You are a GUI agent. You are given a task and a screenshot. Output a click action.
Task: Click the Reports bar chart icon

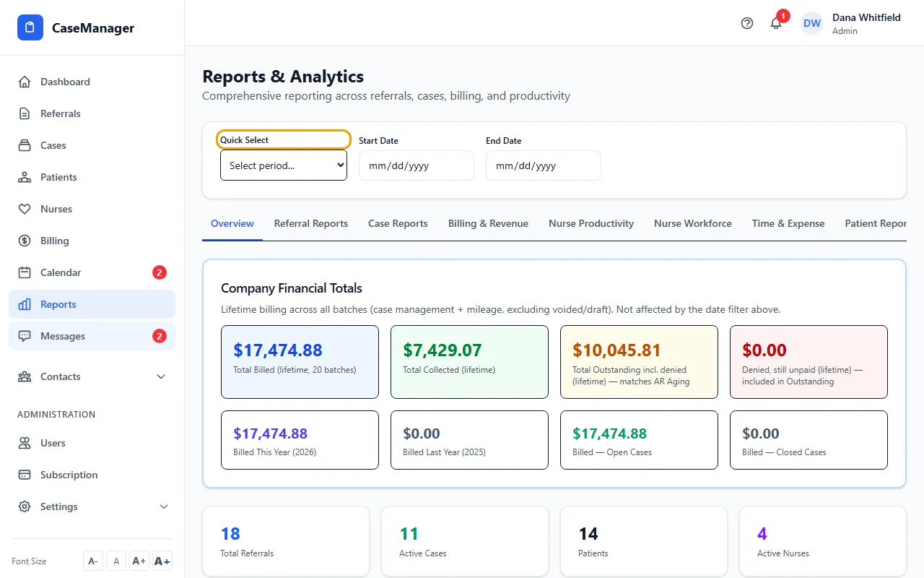click(x=25, y=304)
